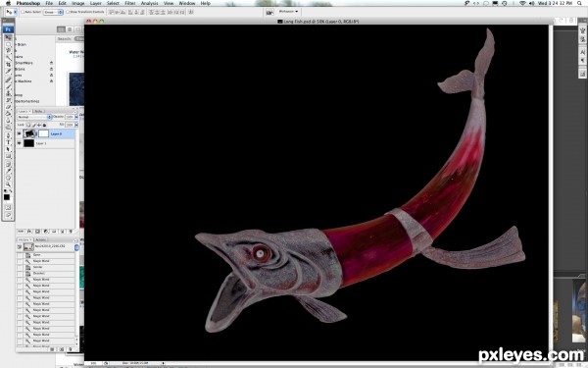
Task: Select the Healing Brush tool
Action: click(8, 79)
